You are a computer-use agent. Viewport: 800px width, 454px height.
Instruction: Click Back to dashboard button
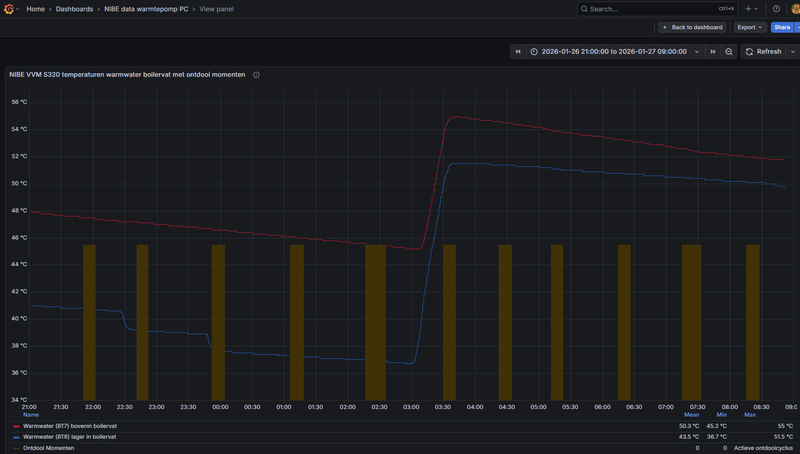click(692, 27)
